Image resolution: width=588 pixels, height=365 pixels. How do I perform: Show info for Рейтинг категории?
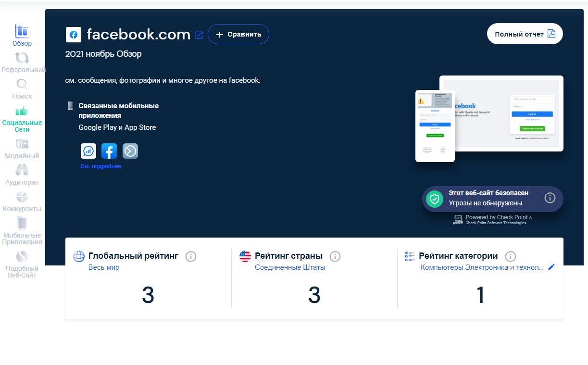coord(511,256)
